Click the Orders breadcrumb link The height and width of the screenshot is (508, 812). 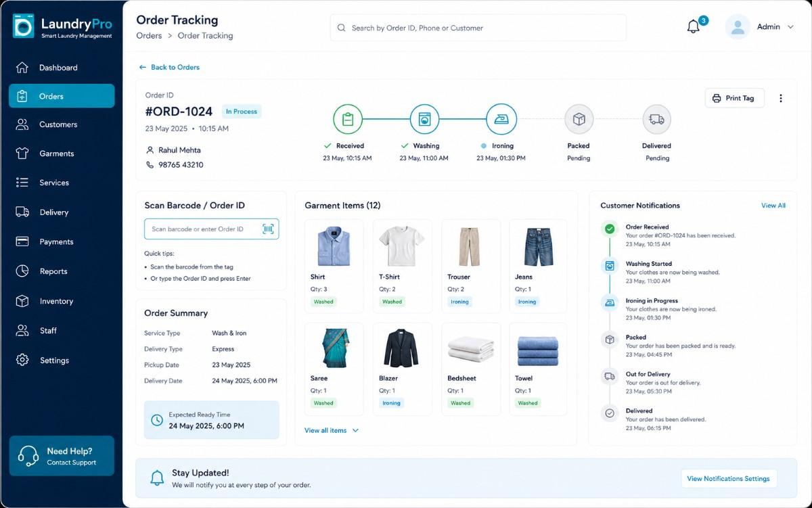coord(149,36)
